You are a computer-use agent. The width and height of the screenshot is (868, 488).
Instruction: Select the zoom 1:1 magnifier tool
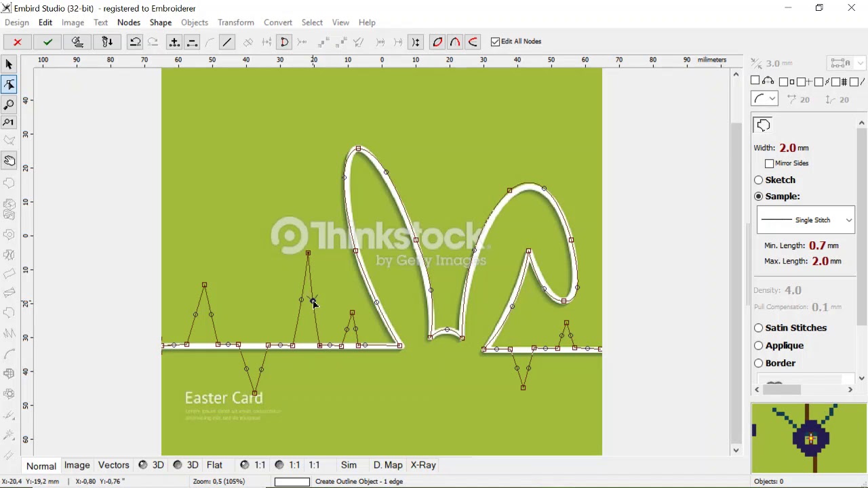coord(9,123)
